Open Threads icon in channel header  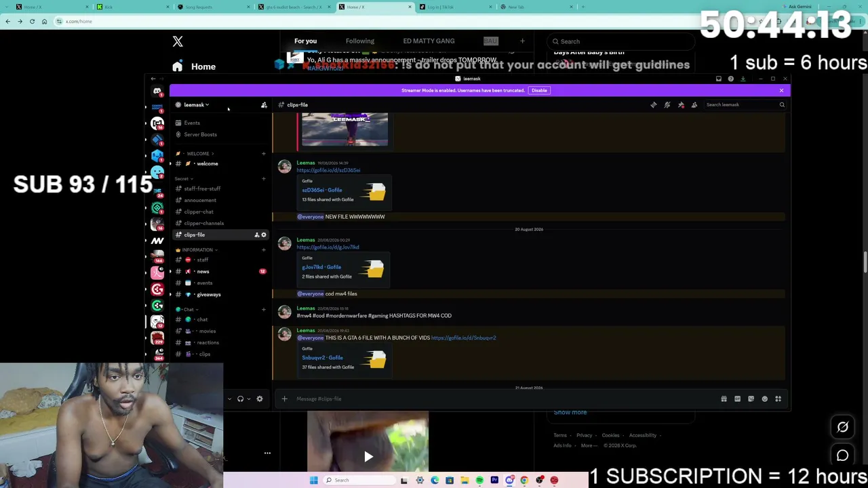point(654,105)
